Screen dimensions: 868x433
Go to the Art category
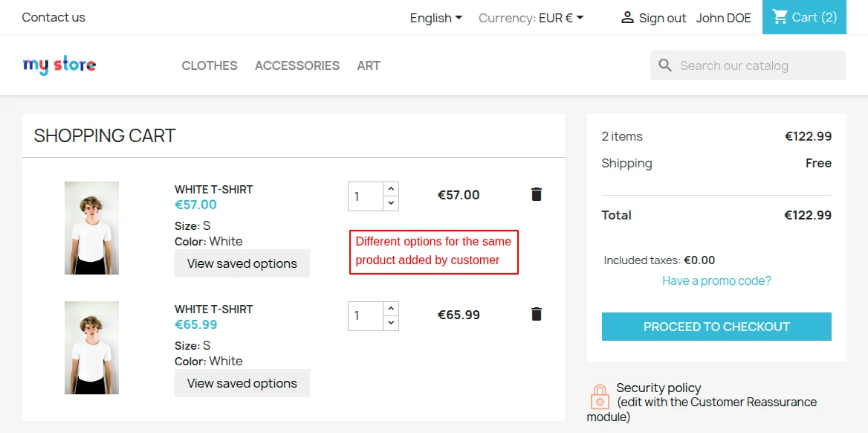pyautogui.click(x=369, y=65)
